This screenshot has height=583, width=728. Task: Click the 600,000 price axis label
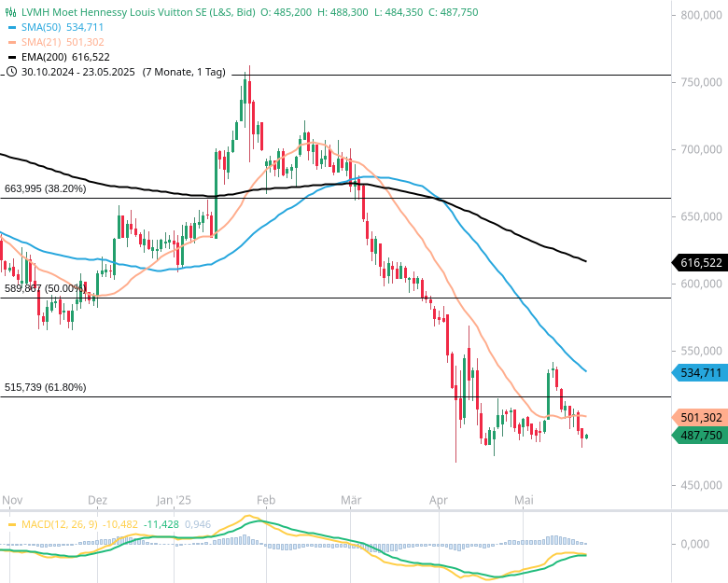(x=701, y=284)
